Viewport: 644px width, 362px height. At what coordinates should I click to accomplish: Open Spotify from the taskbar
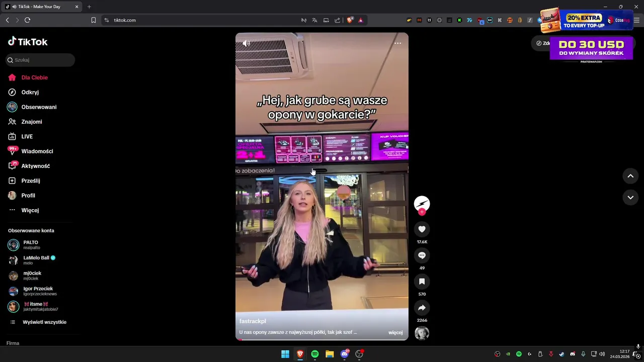click(314, 354)
